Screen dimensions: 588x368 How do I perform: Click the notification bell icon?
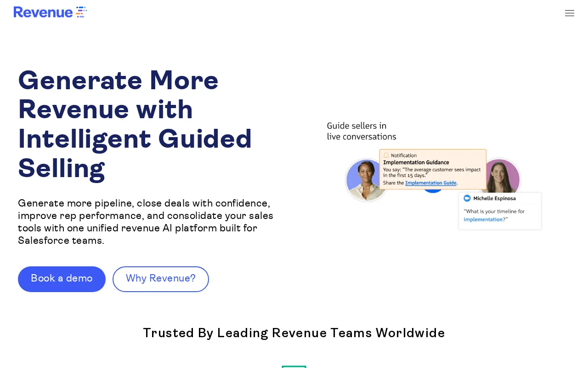[386, 155]
